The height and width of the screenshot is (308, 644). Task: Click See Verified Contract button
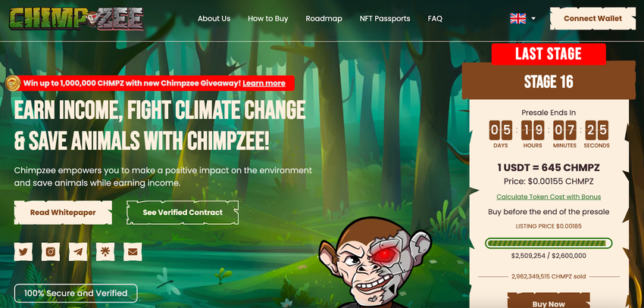[x=183, y=213]
